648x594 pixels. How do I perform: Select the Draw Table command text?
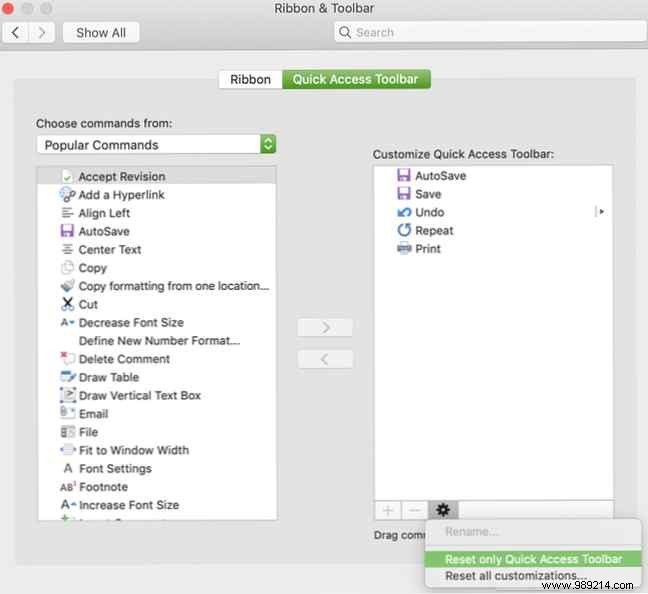tap(109, 377)
